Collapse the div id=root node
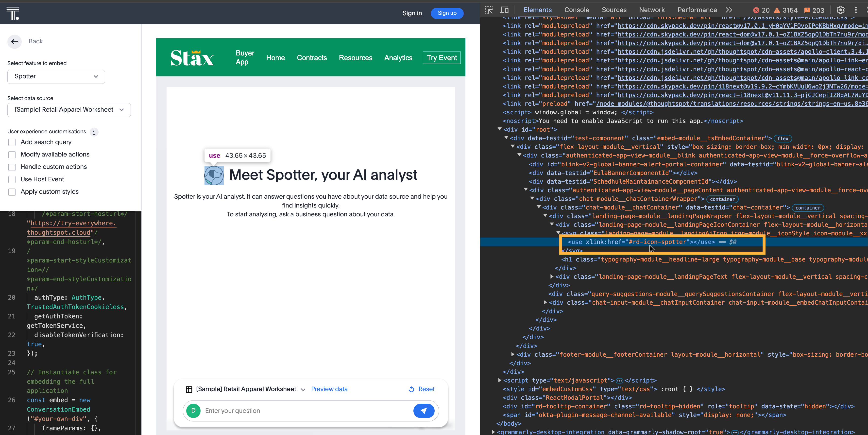 pos(499,129)
